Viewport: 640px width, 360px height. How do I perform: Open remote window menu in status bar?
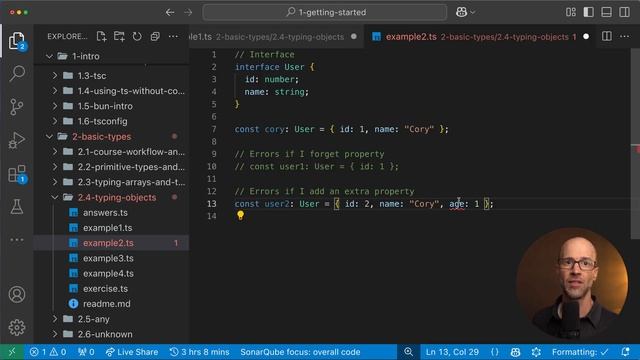[12, 352]
